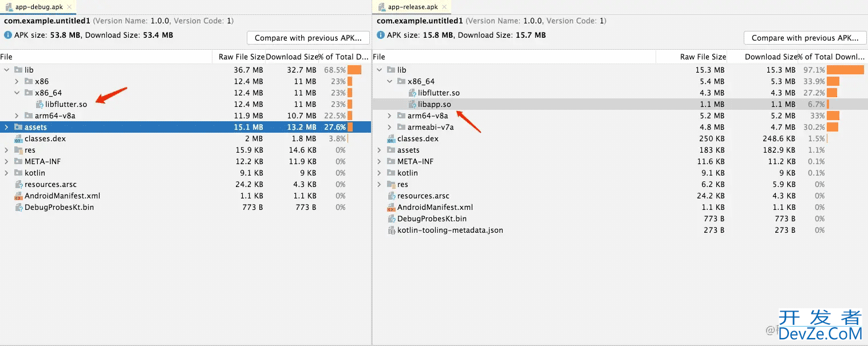Click the classes.dex icon in release pane
Image resolution: width=868 pixels, height=346 pixels.
(392, 138)
